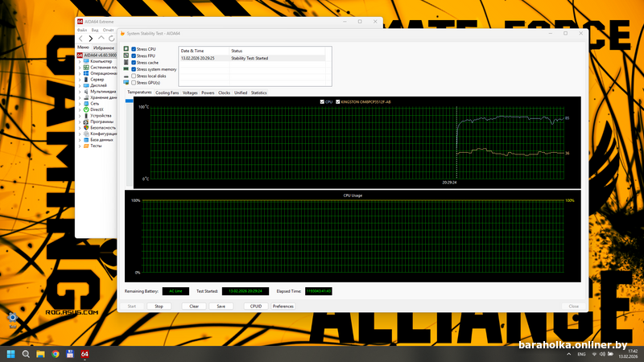This screenshot has width=644, height=362.
Task: Click the Файл menu in AIDA64
Action: tap(82, 29)
